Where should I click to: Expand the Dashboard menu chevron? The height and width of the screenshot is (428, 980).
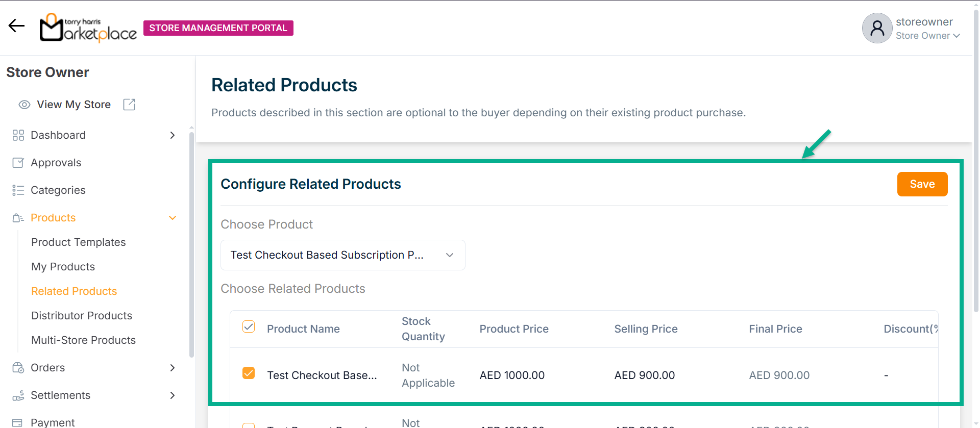[x=173, y=135]
